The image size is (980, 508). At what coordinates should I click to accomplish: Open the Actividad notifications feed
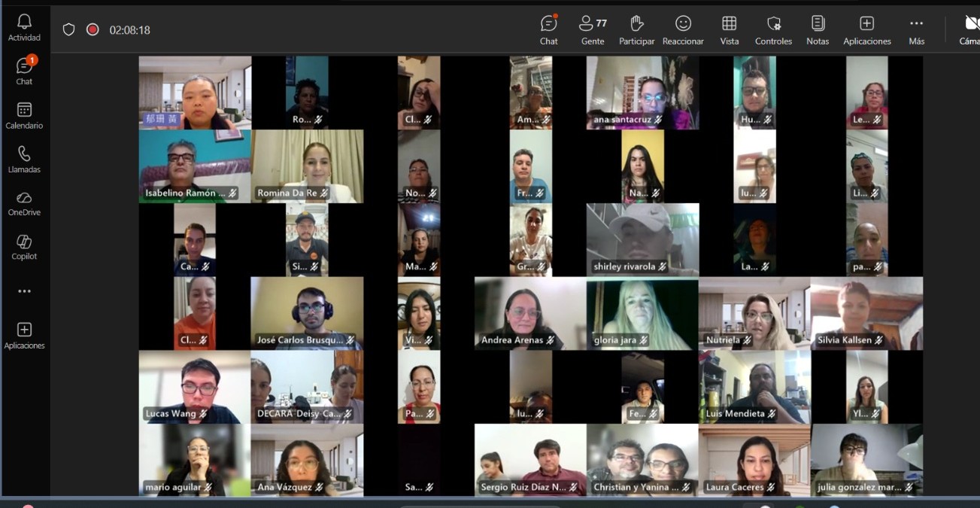[24, 28]
